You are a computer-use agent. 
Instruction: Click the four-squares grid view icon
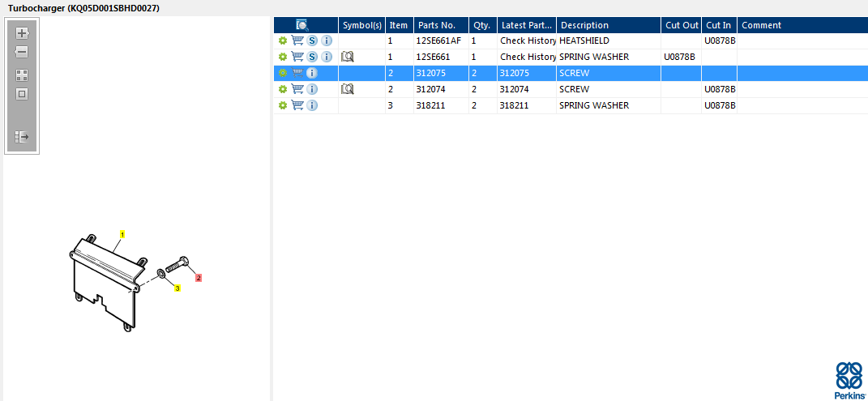(x=22, y=75)
